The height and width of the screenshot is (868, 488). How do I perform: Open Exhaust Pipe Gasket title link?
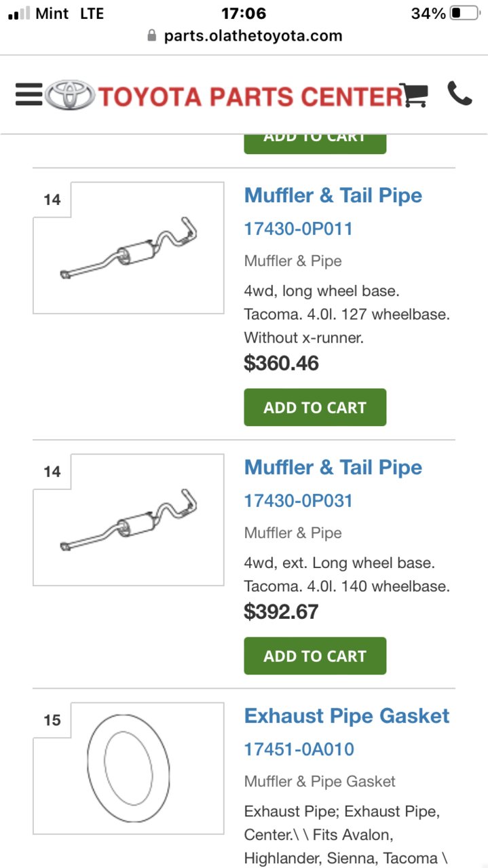pyautogui.click(x=347, y=716)
